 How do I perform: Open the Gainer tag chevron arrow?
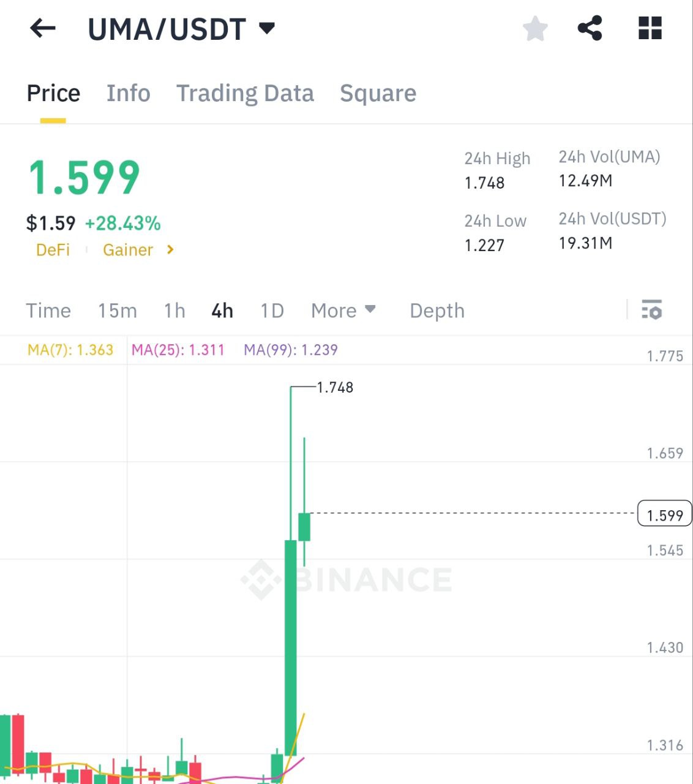(171, 249)
